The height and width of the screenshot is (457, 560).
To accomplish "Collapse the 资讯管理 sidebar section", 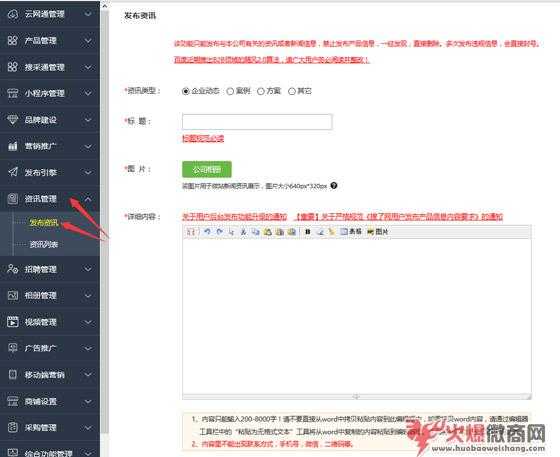I will coord(50,199).
